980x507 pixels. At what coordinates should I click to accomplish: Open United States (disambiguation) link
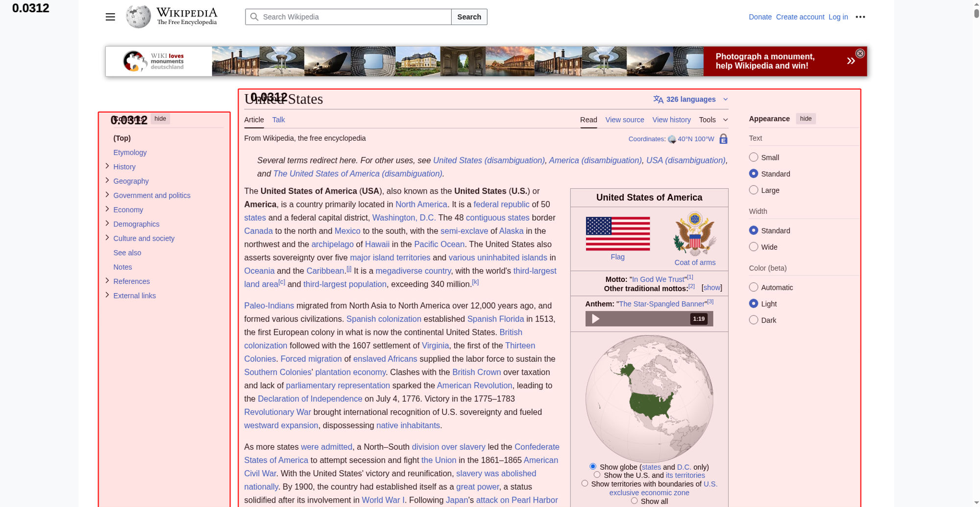point(489,160)
